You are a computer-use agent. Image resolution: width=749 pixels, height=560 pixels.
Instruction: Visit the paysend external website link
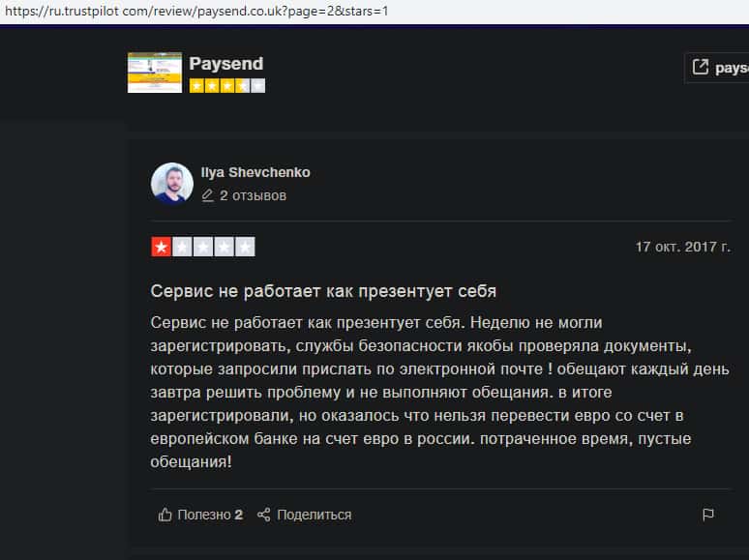719,68
